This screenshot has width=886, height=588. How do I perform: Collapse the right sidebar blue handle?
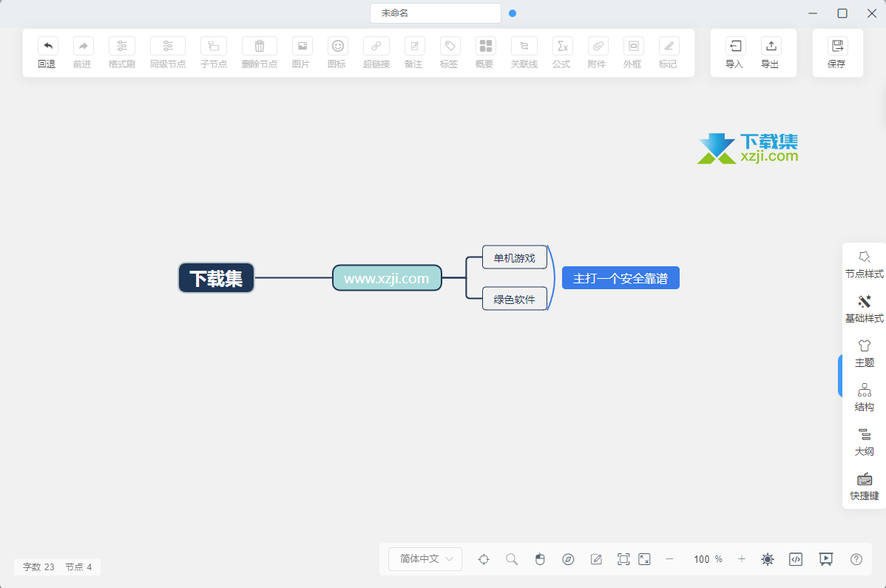pyautogui.click(x=840, y=376)
